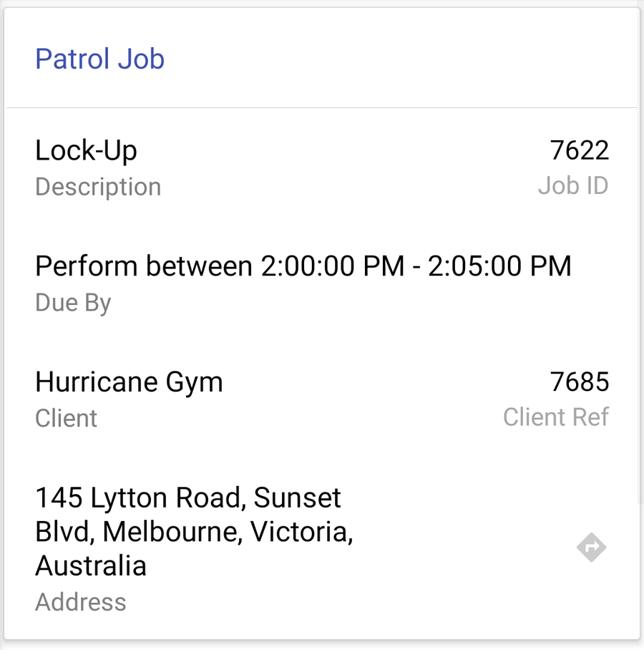Select the Lock-Up description text
Image resolution: width=644 pixels, height=650 pixels.
coord(86,150)
